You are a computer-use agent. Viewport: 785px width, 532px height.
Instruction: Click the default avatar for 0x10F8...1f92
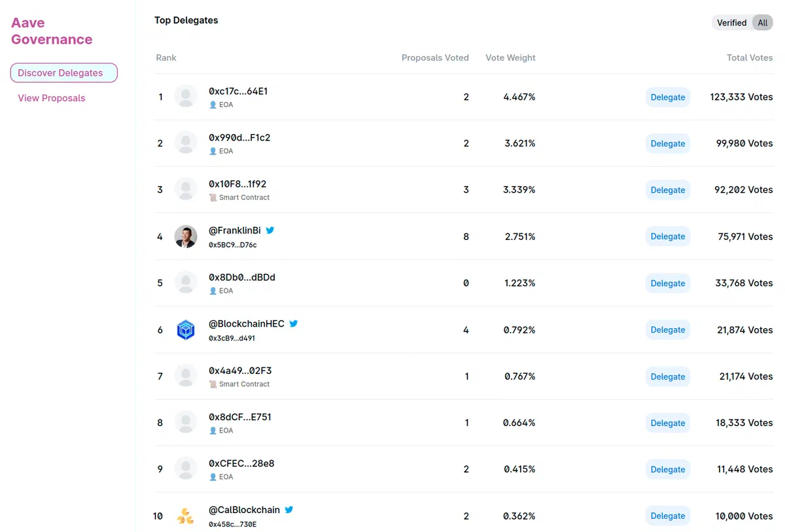(x=186, y=190)
